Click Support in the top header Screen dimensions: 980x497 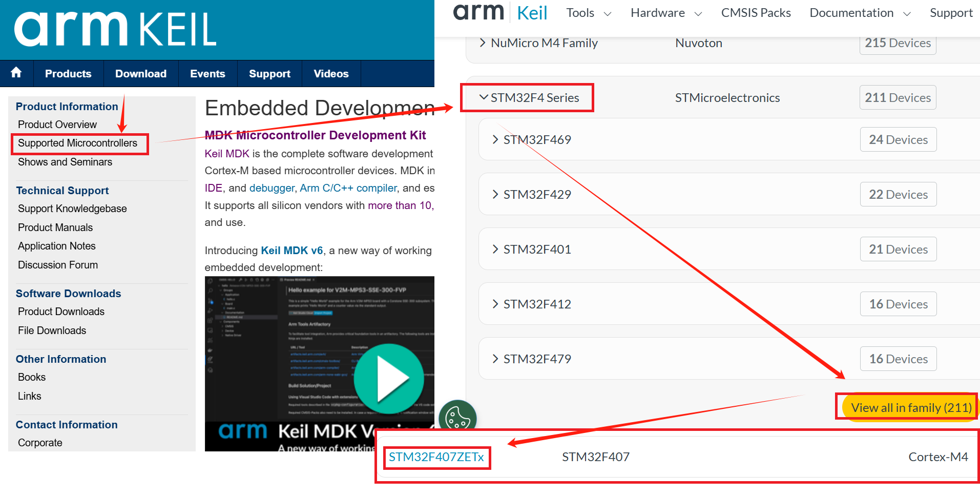pyautogui.click(x=951, y=13)
